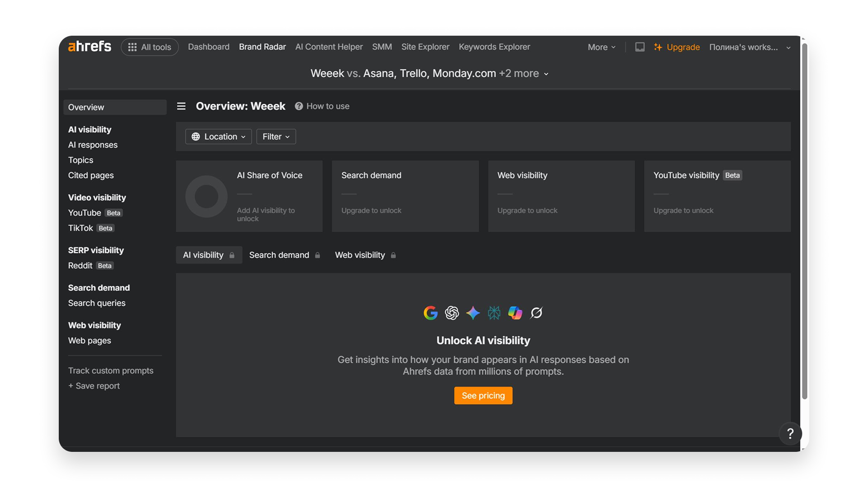Open Cited pages in sidebar
The width and height of the screenshot is (868, 488).
tap(91, 175)
